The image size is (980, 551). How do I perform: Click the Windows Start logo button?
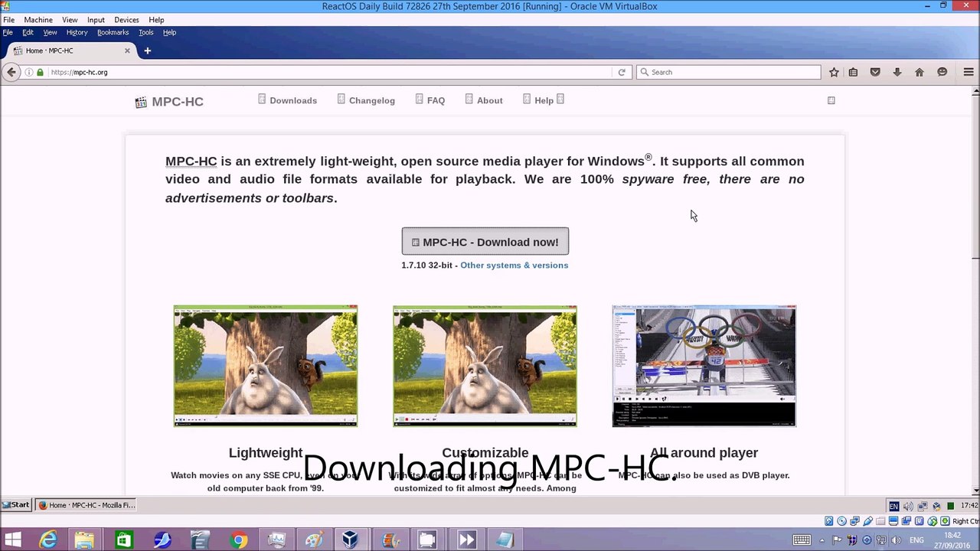click(12, 540)
